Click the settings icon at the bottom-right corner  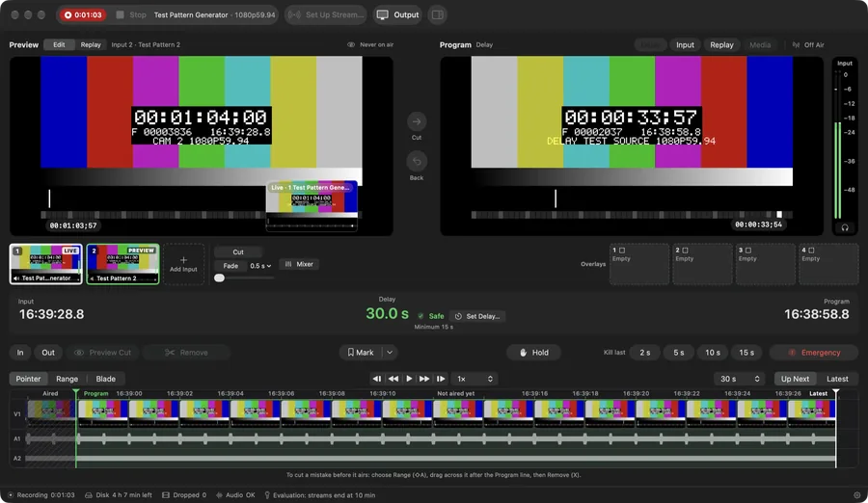[857, 495]
